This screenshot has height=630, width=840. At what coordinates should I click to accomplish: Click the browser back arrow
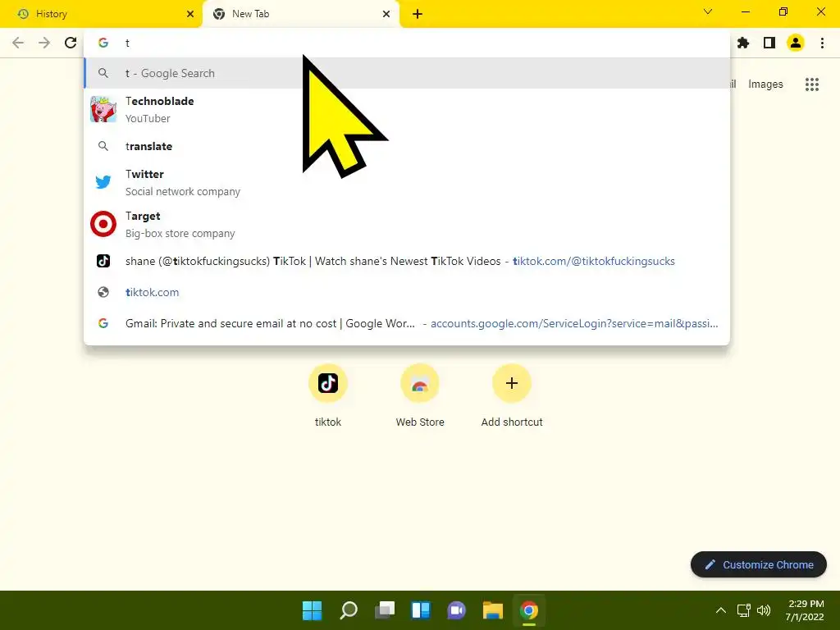coord(18,43)
